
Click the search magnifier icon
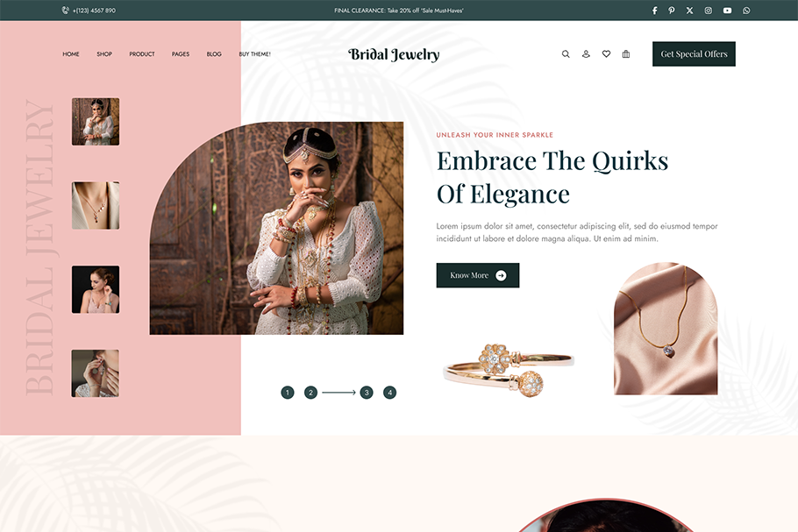pyautogui.click(x=566, y=54)
